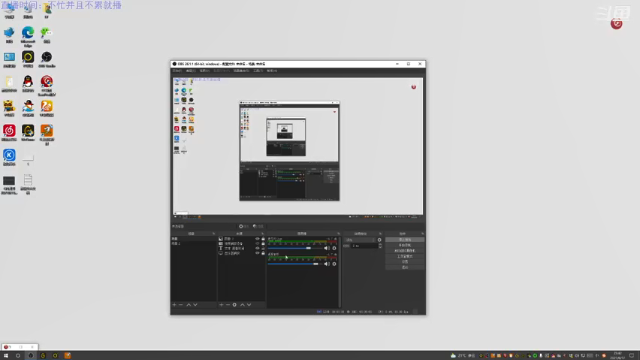The height and width of the screenshot is (360, 640).
Task: Switch to OBS via its taskbar icon
Action: pos(31,356)
